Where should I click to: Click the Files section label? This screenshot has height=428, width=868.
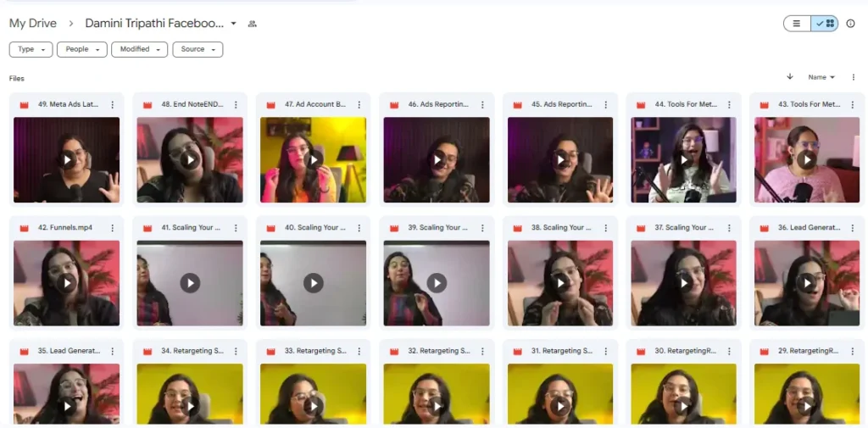[17, 79]
